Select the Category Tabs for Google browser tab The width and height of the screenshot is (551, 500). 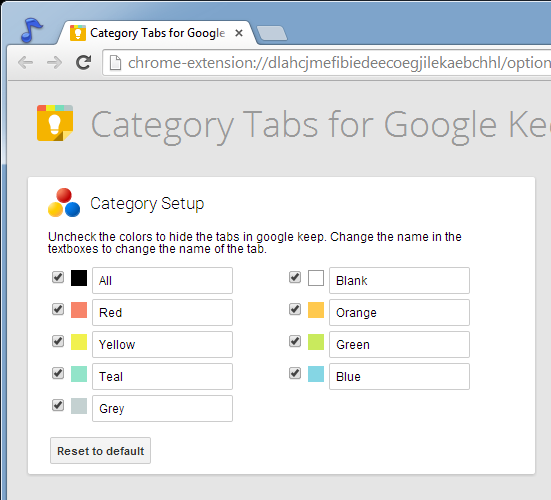tap(157, 33)
